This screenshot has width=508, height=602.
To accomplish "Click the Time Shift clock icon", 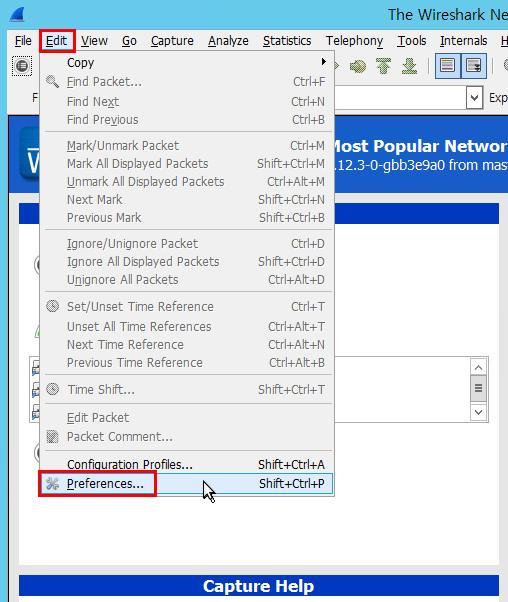I will 53,389.
